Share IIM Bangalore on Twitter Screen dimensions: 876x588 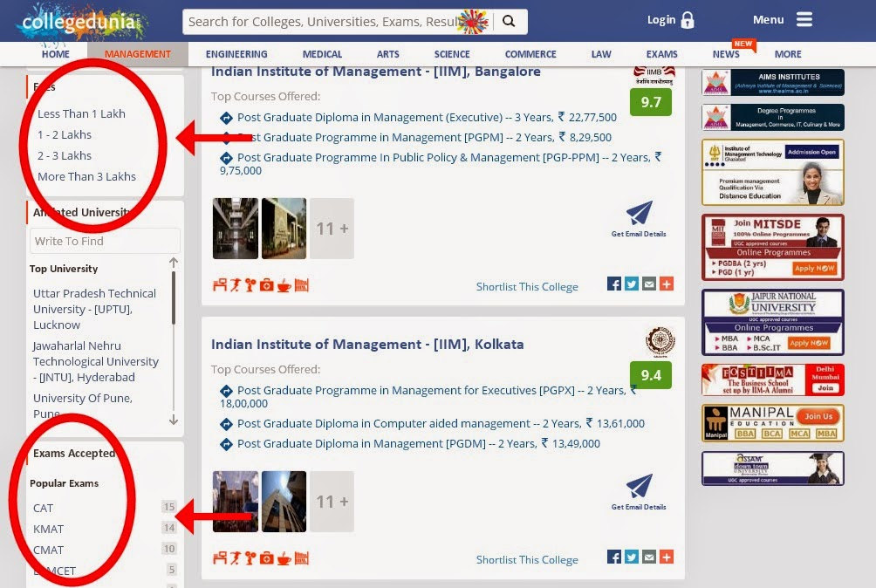tap(632, 284)
